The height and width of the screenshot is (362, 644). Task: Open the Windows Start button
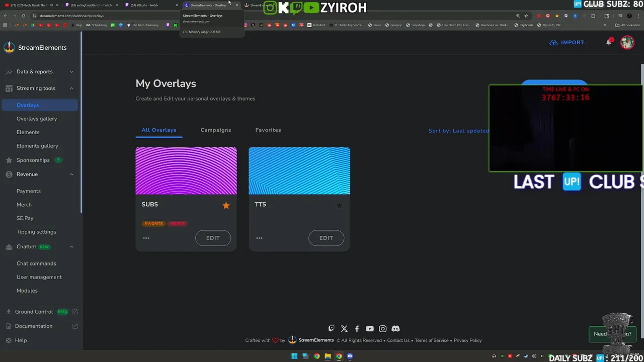coord(294,356)
